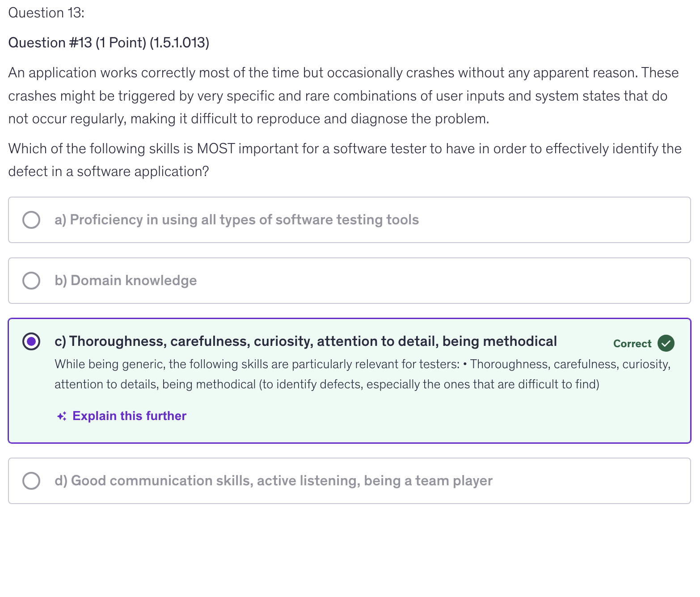Click the Question #13 (1 Point) title
This screenshot has height=597, width=700.
(x=77, y=43)
